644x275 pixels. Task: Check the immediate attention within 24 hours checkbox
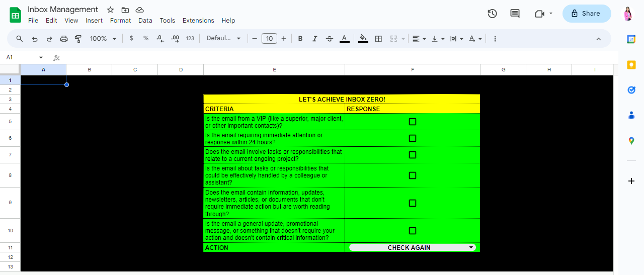point(413,138)
